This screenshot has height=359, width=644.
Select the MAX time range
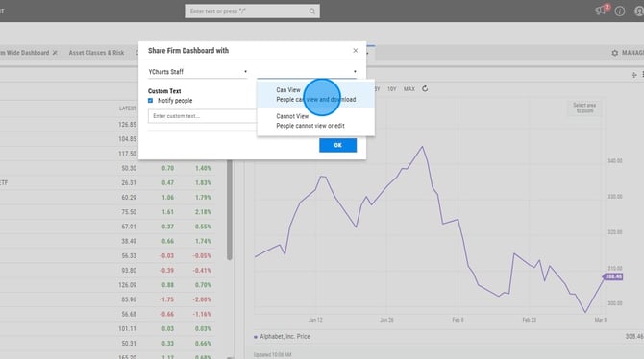coord(409,89)
